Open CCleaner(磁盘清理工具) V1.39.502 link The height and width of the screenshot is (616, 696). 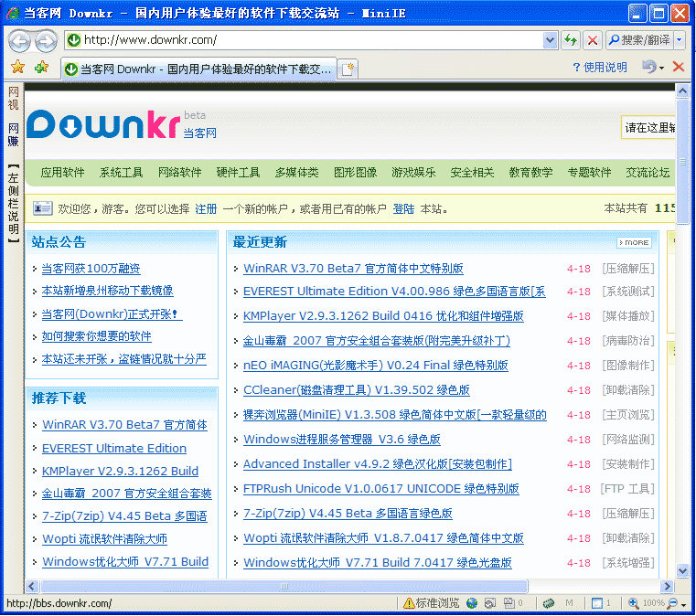[357, 390]
